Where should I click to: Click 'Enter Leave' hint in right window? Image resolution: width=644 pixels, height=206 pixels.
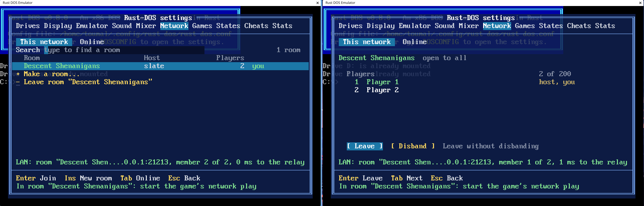(361, 178)
